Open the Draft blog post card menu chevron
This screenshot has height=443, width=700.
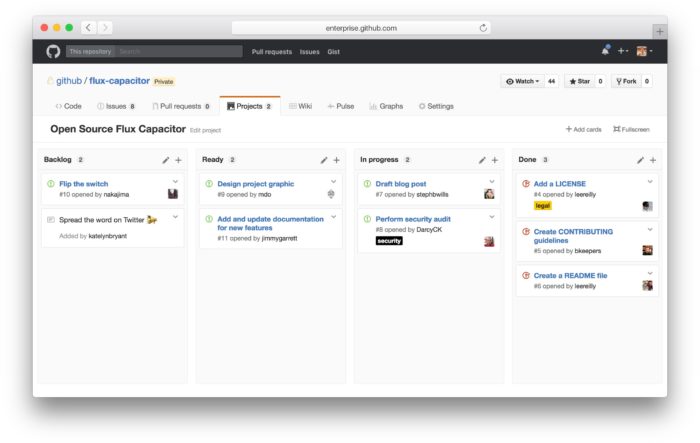pyautogui.click(x=492, y=181)
